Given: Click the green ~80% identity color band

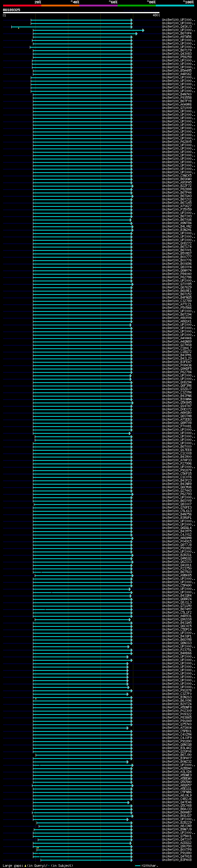Looking at the screenshot, I should tap(136, 6).
